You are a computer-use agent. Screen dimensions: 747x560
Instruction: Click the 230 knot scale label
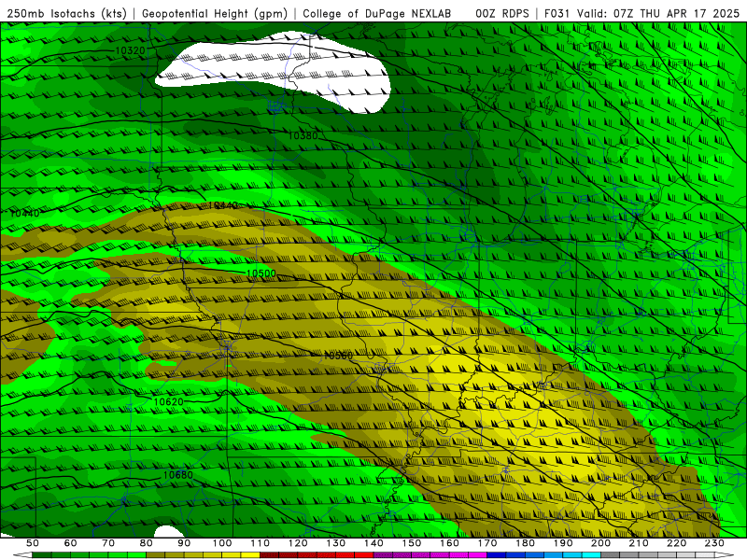(x=714, y=543)
